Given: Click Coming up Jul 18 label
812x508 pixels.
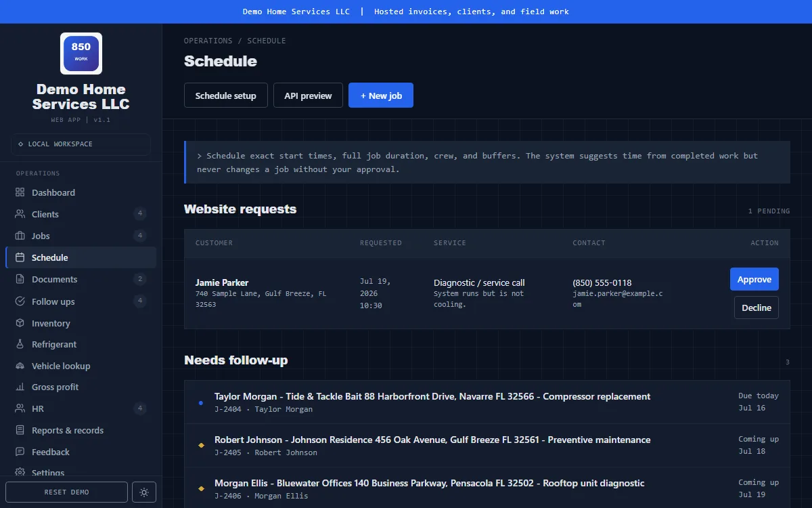Looking at the screenshot, I should 759,445.
